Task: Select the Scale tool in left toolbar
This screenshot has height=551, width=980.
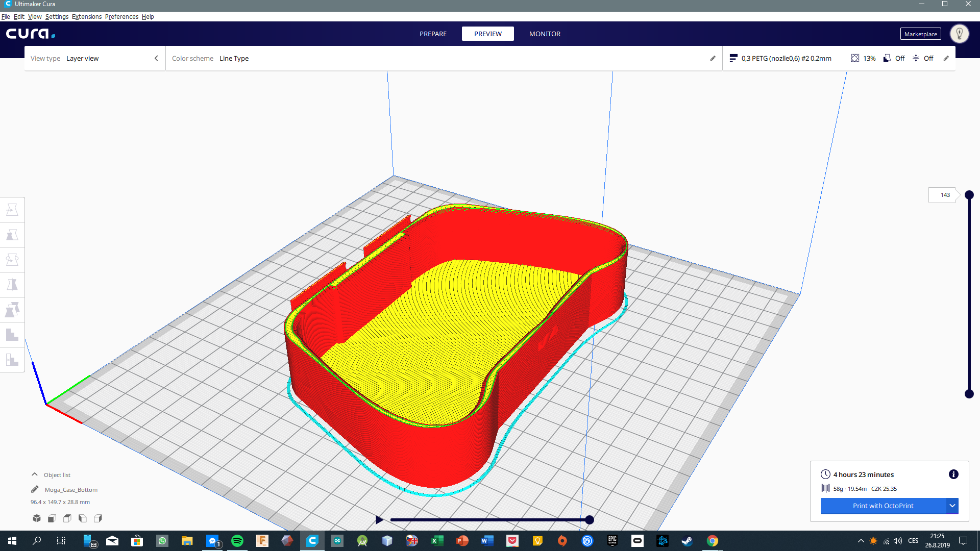Action: point(12,235)
